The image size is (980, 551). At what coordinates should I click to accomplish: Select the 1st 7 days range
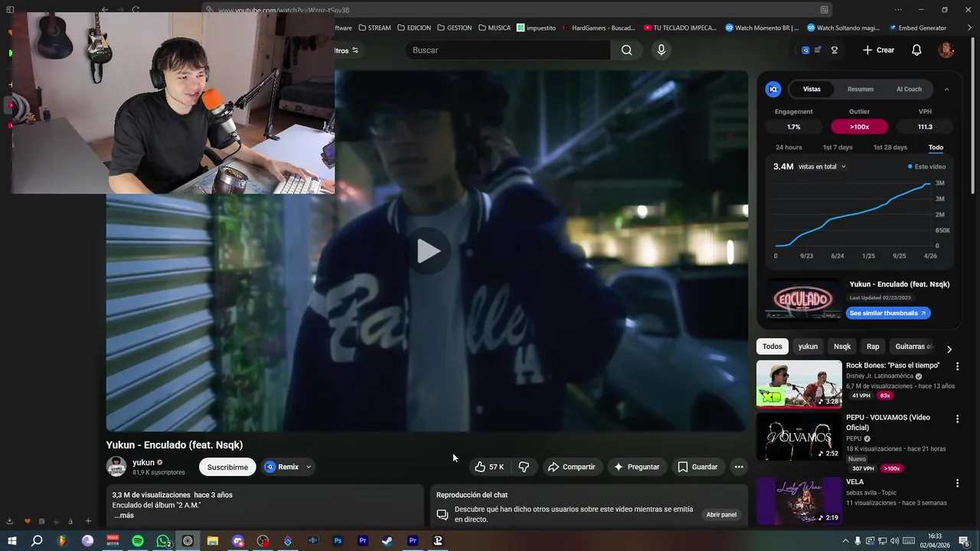click(x=838, y=148)
